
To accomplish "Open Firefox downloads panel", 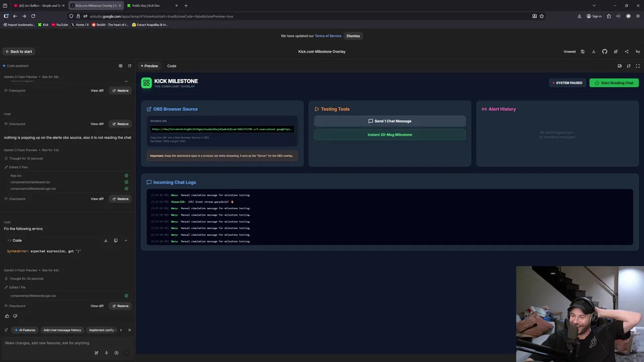I will (579, 16).
